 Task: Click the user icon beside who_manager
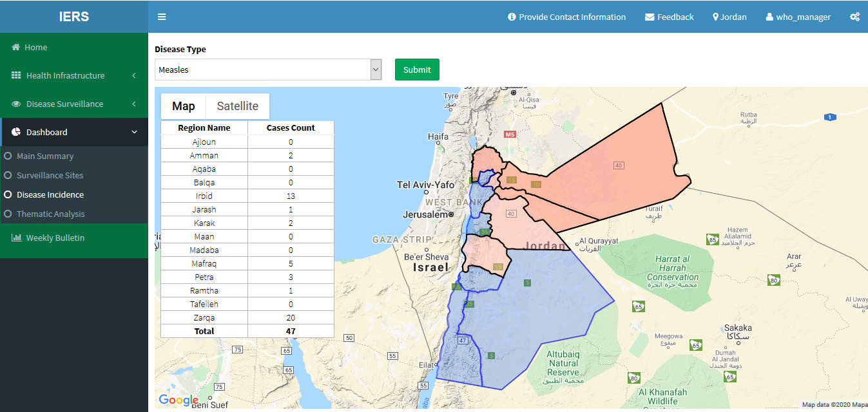click(769, 17)
